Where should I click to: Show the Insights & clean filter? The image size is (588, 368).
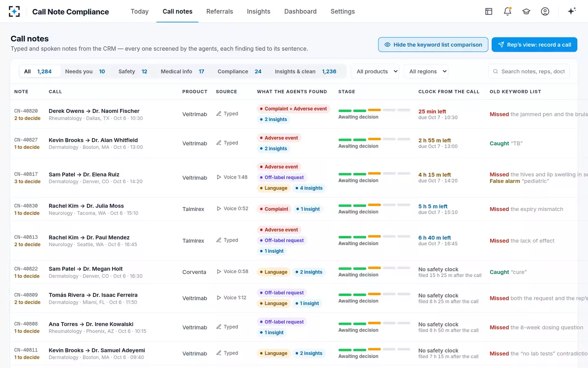(305, 72)
